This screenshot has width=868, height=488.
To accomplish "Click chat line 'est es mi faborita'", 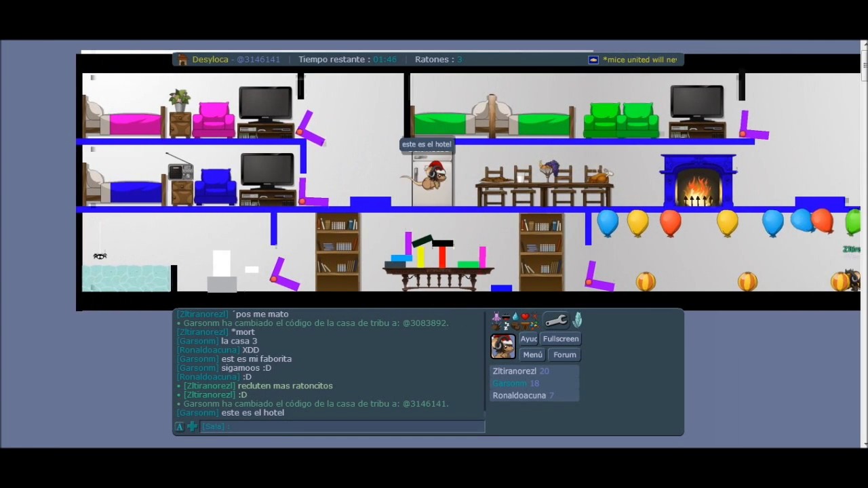I will (x=256, y=359).
